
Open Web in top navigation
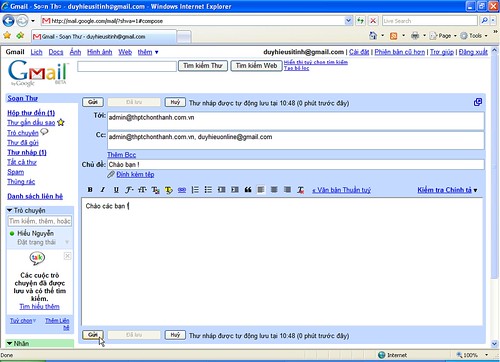point(125,52)
